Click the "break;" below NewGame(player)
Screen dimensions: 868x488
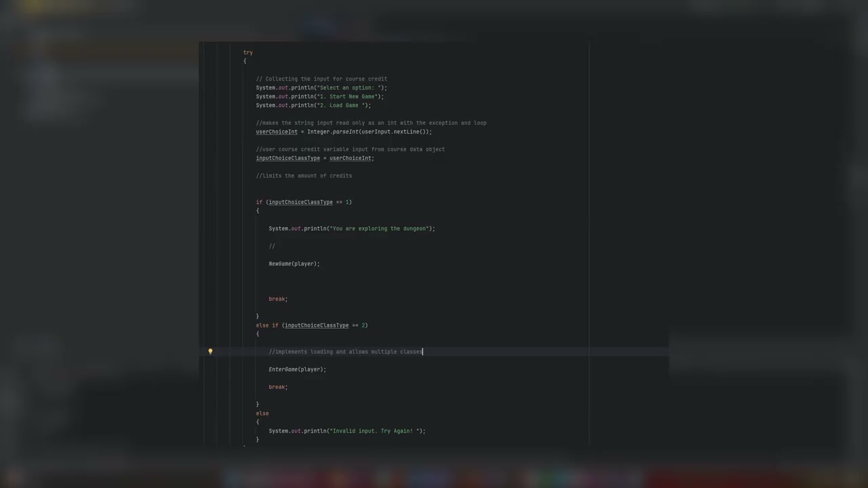(x=278, y=299)
